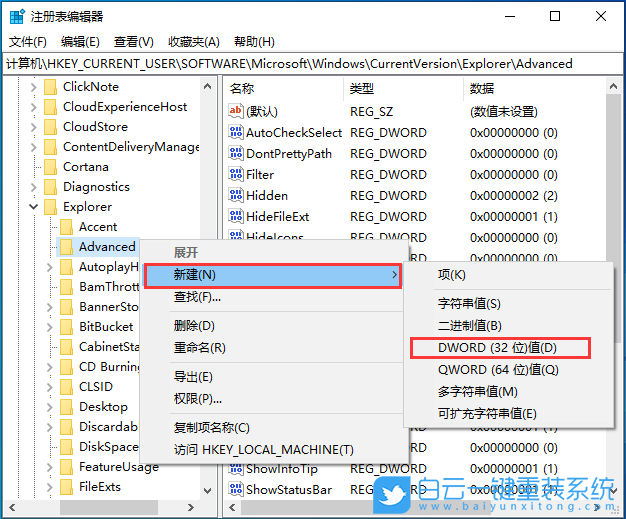
Task: Click the FeatureUsage folder icon
Action: tap(66, 466)
